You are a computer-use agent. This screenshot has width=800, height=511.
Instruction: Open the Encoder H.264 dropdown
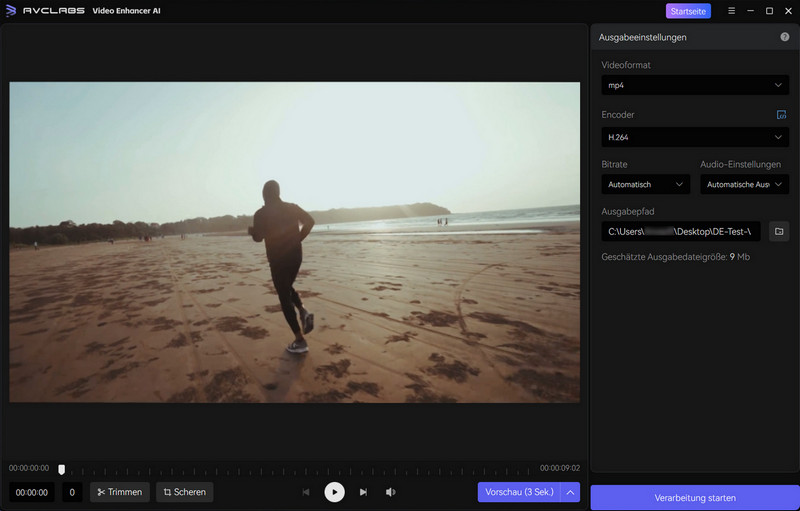click(x=695, y=137)
